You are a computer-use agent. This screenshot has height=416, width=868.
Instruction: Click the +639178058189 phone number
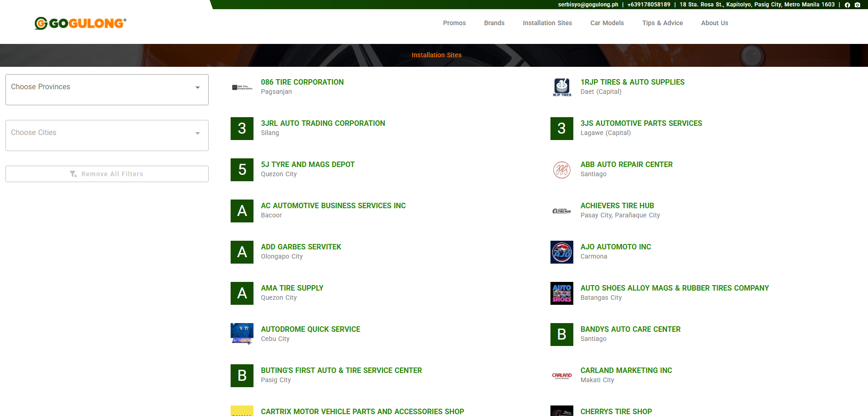point(649,5)
